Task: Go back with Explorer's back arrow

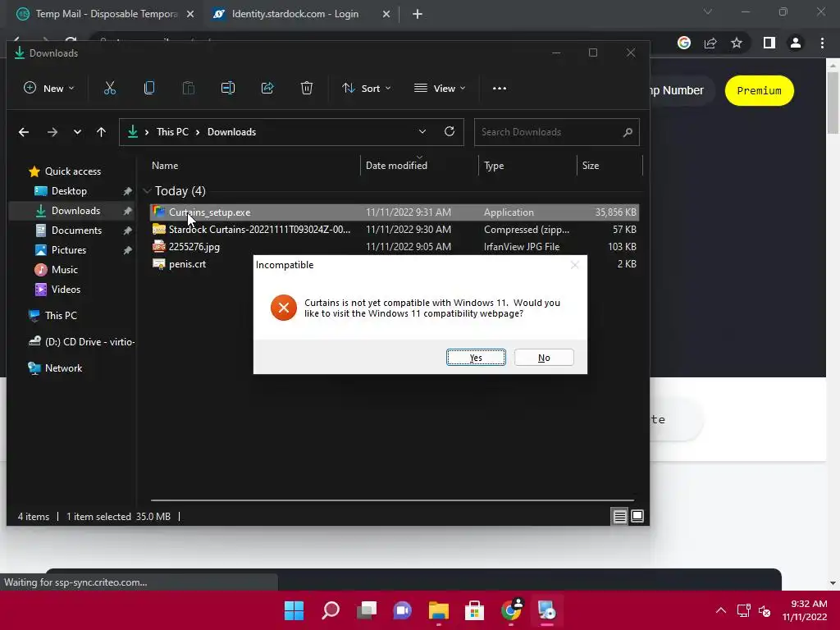Action: (x=24, y=132)
